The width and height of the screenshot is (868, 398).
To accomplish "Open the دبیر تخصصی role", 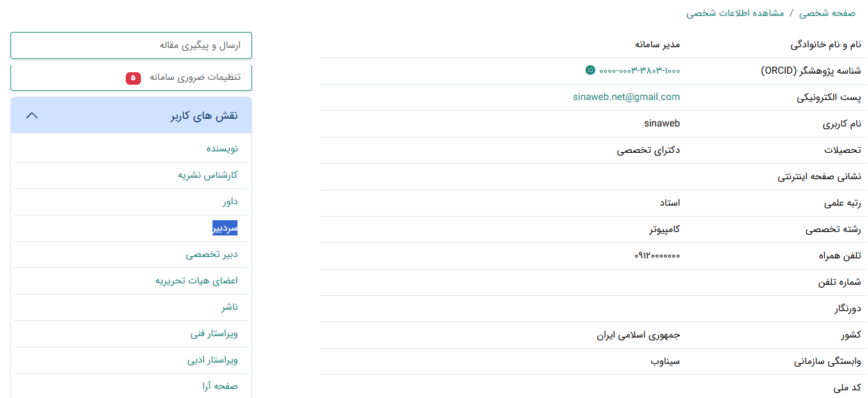I will [212, 254].
